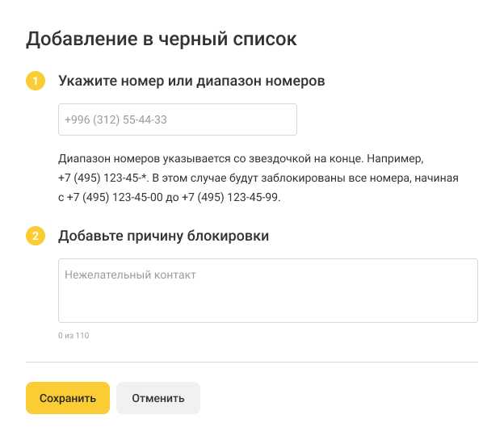Click the horizontal divider above Сохранить
The width and height of the screenshot is (504, 440).
pyautogui.click(x=252, y=362)
